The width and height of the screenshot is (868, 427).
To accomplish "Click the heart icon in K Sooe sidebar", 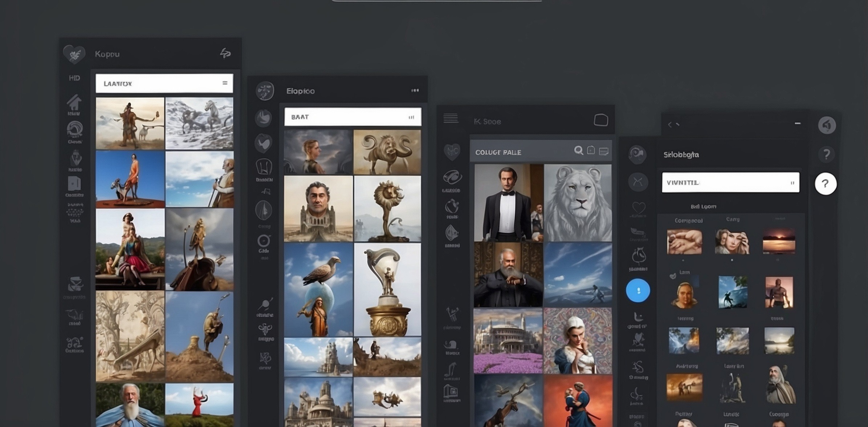I will click(x=452, y=151).
